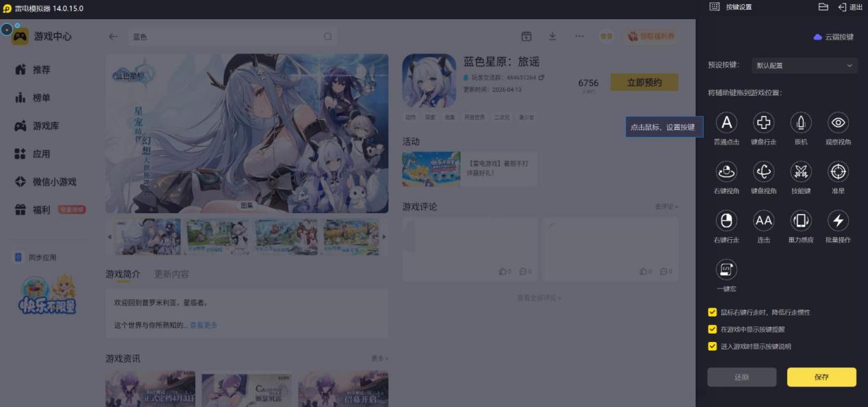Viewport: 868px width, 407px height.
Task: Select the 键盘行走 D-pad key icon
Action: [763, 123]
